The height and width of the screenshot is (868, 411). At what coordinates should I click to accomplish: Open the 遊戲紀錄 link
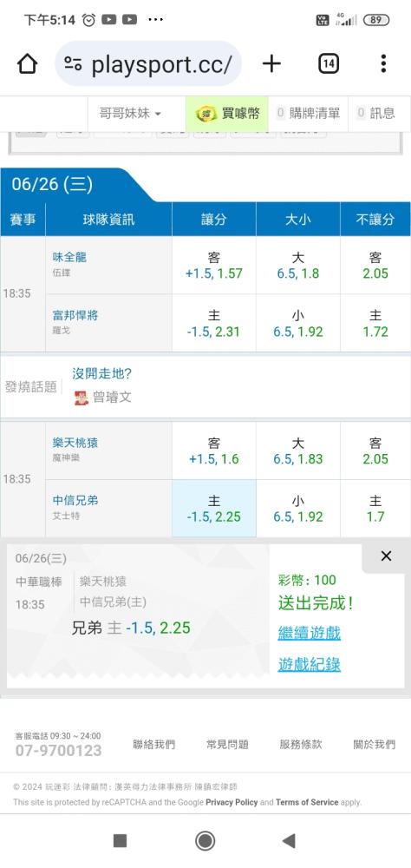pos(310,664)
